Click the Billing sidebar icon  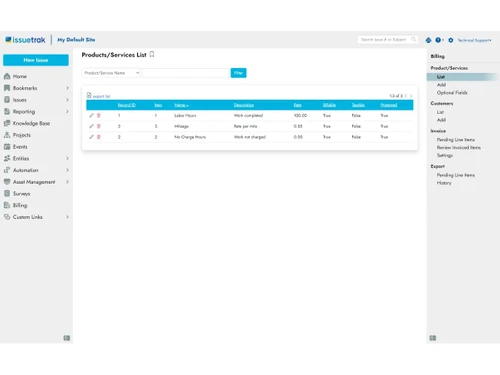click(x=7, y=205)
